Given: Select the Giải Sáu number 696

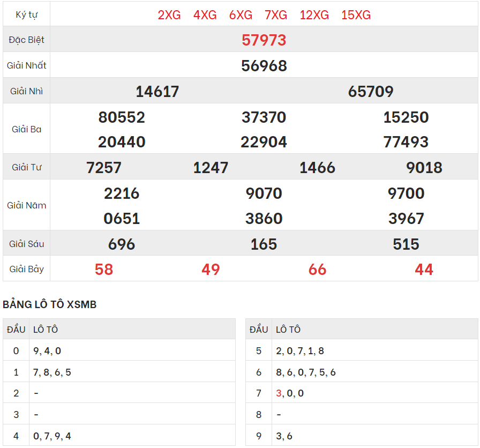Looking at the screenshot, I should click(122, 244).
